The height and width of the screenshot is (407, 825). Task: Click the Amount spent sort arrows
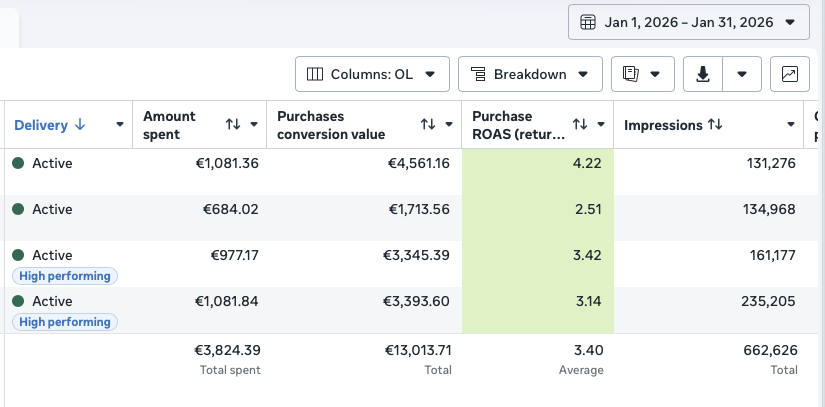point(233,124)
